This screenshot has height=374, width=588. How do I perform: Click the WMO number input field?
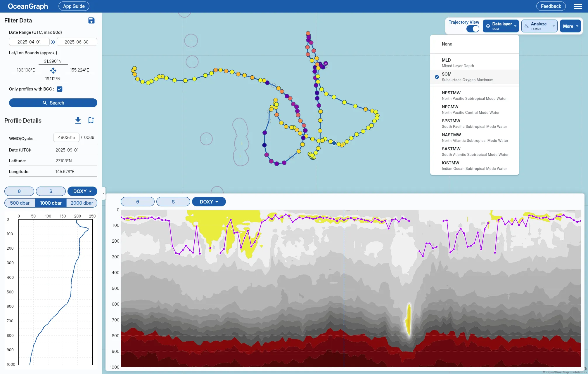(x=66, y=137)
